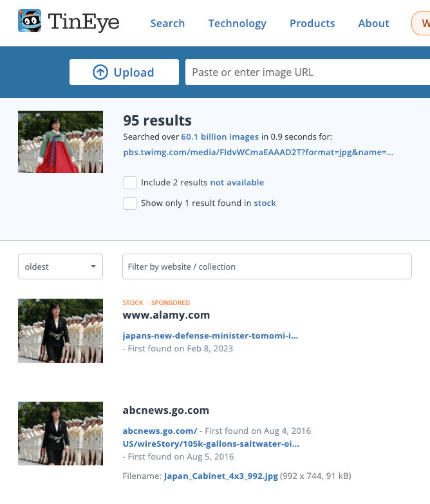Click the alamy.com result thumbnail
This screenshot has width=430, height=504.
click(61, 331)
